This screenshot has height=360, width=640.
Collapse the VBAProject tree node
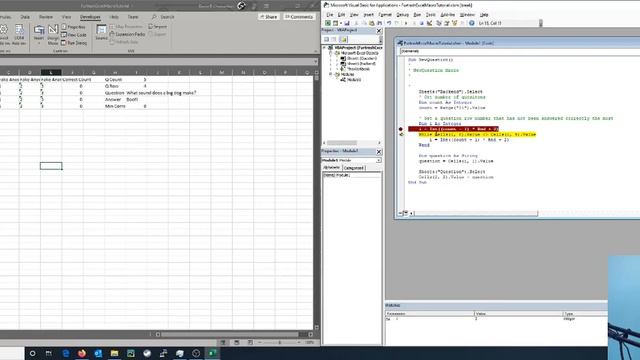tap(325, 48)
